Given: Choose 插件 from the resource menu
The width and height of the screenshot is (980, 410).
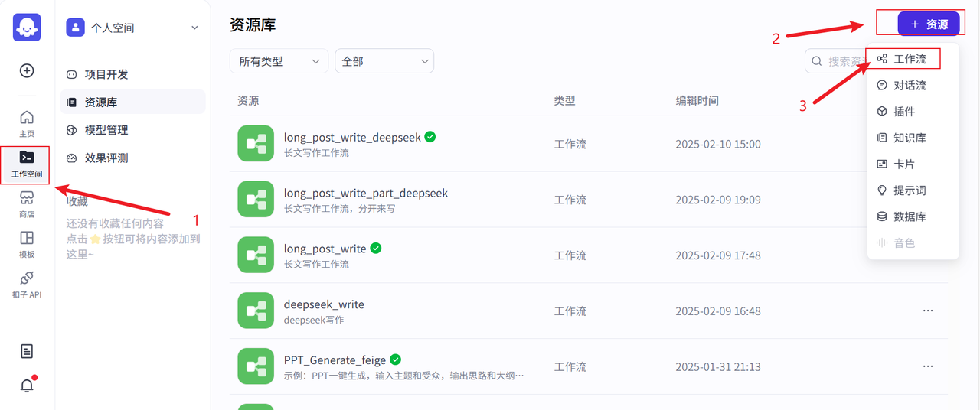Looking at the screenshot, I should pos(913,111).
